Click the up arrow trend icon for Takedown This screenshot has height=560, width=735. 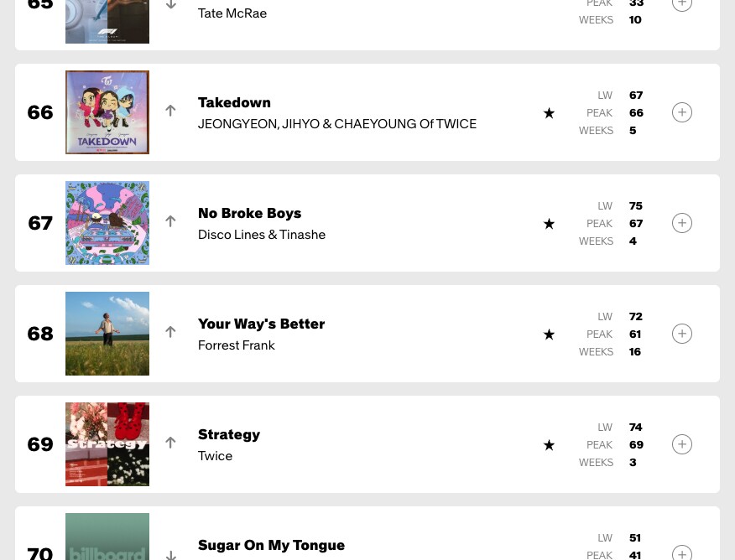click(170, 111)
